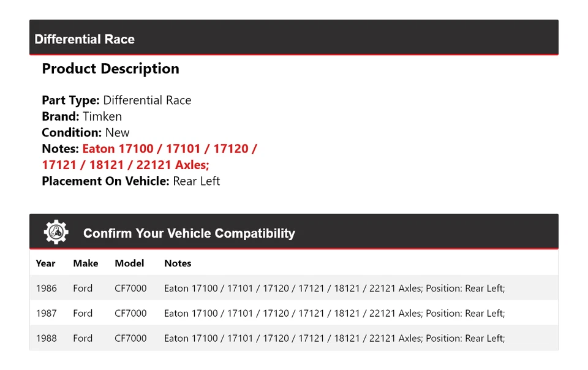588x370 pixels.
Task: Select the 1988 Ford CF7000 row
Action: click(x=293, y=338)
